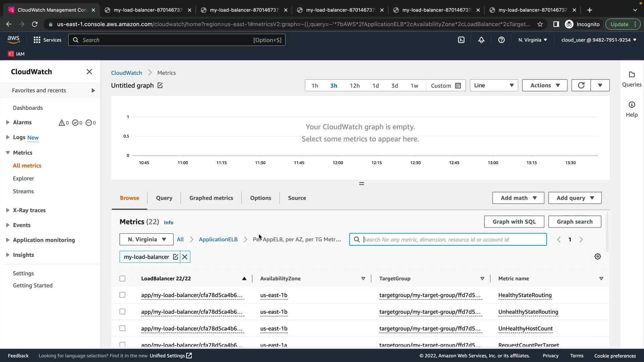
Task: Open the Add math dropdown
Action: [x=518, y=198]
